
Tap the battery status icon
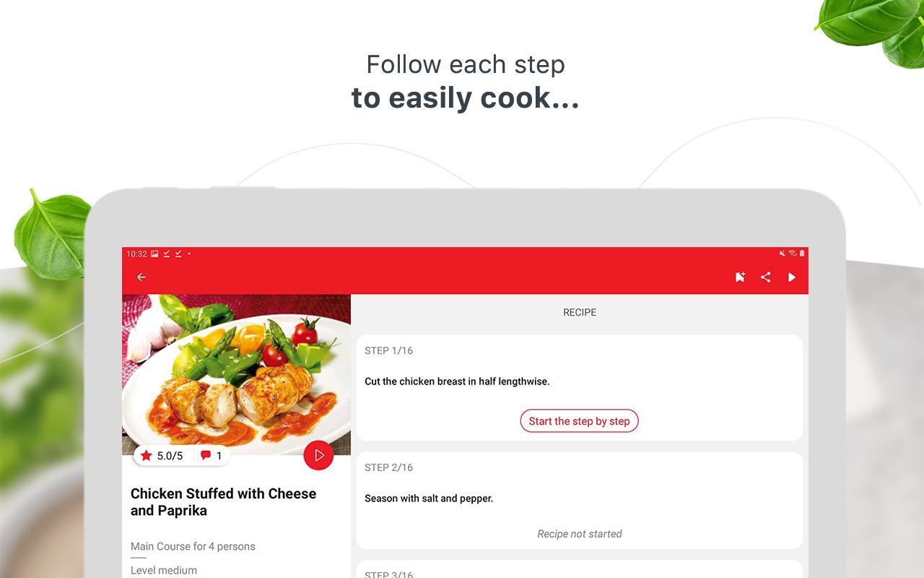(x=802, y=254)
